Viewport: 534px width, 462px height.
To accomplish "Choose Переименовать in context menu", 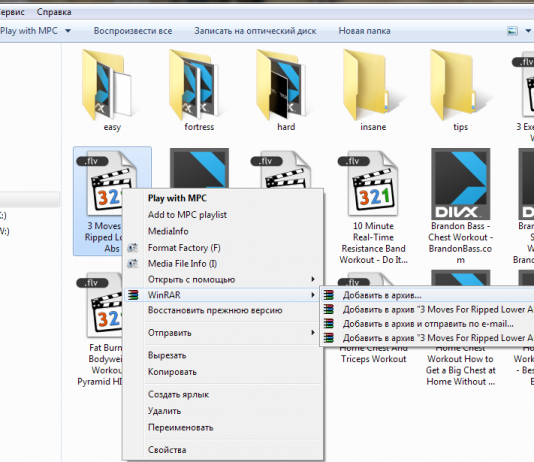I will click(x=180, y=428).
